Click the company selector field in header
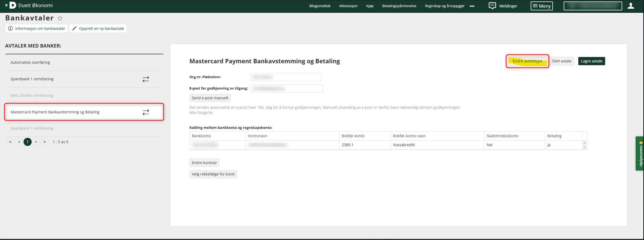 point(593,6)
